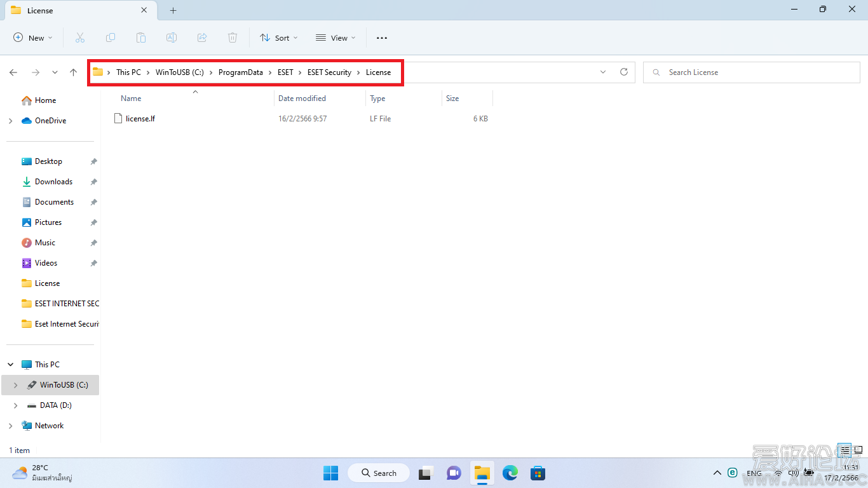Open the New item dropdown

point(33,38)
